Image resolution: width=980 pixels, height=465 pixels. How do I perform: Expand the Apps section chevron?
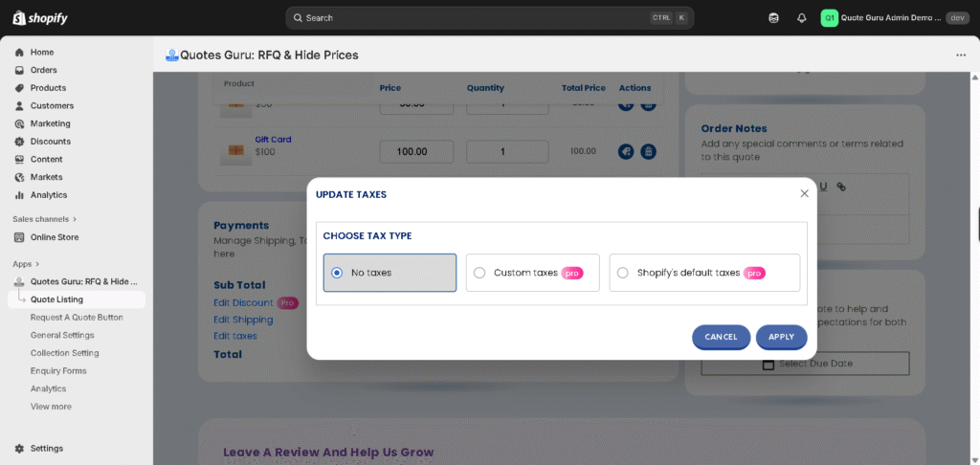tap(38, 264)
